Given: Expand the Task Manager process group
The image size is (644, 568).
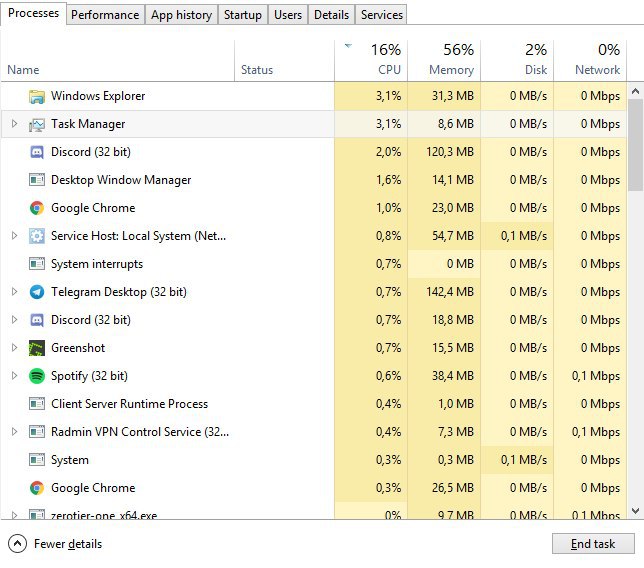Looking at the screenshot, I should (14, 124).
